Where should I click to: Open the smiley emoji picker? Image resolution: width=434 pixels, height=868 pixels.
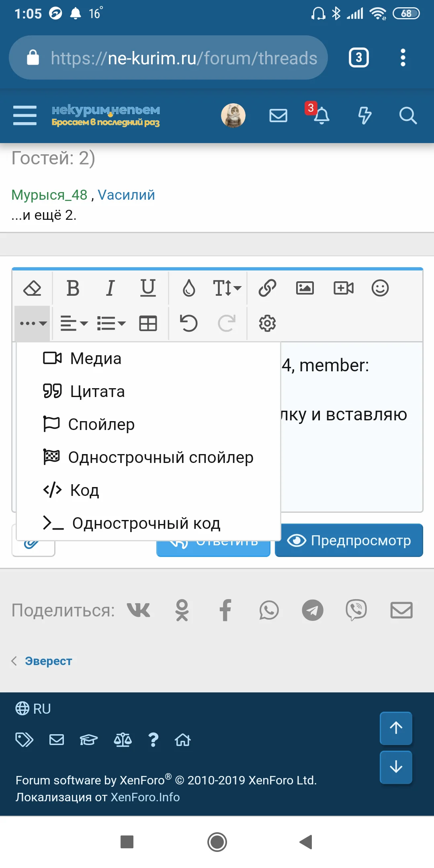pyautogui.click(x=380, y=288)
